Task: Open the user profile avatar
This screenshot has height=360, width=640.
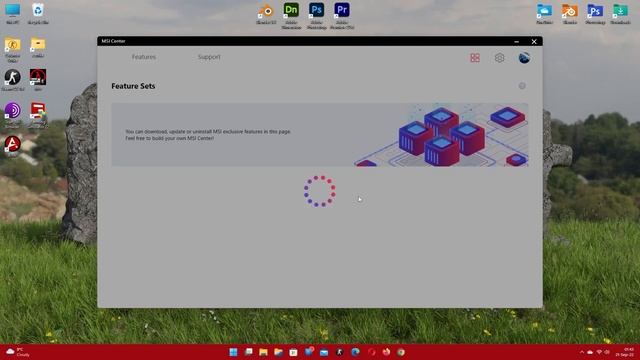Action: point(524,58)
